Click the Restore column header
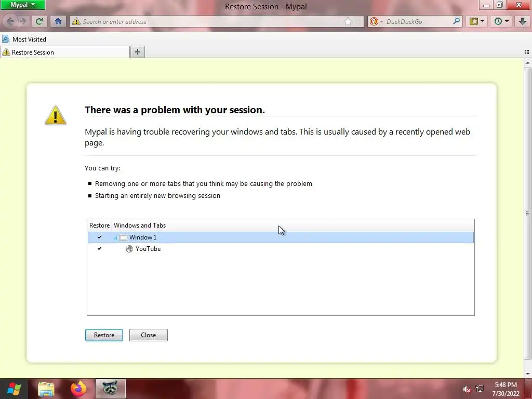The width and height of the screenshot is (532, 399). point(99,225)
